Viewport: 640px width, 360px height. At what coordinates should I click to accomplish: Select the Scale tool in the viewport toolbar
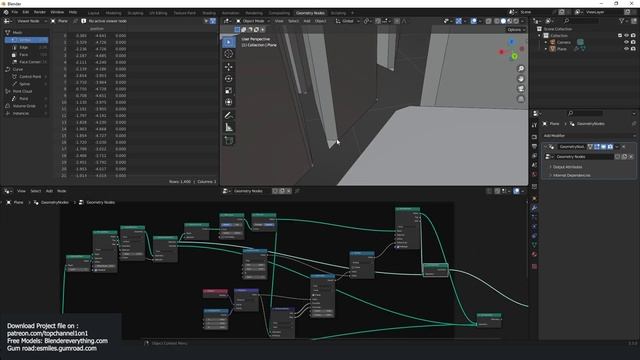[229, 91]
